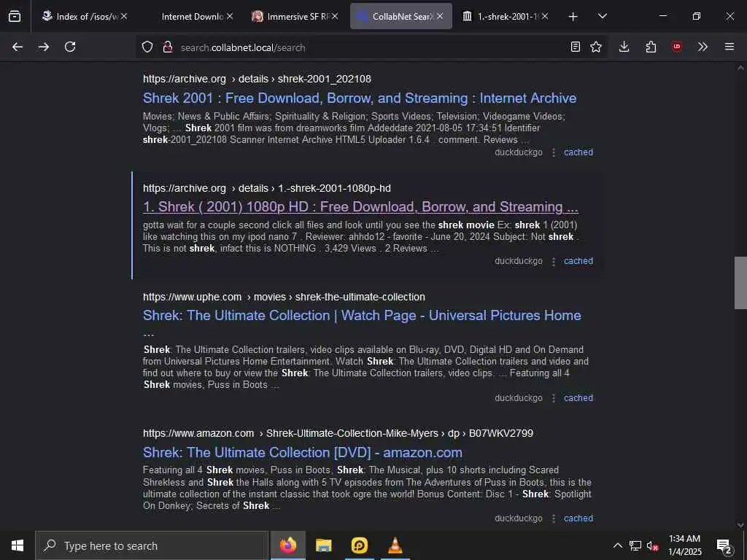The height and width of the screenshot is (560, 747).
Task: Open cached link for shrek-2001_202108 result
Action: [578, 152]
